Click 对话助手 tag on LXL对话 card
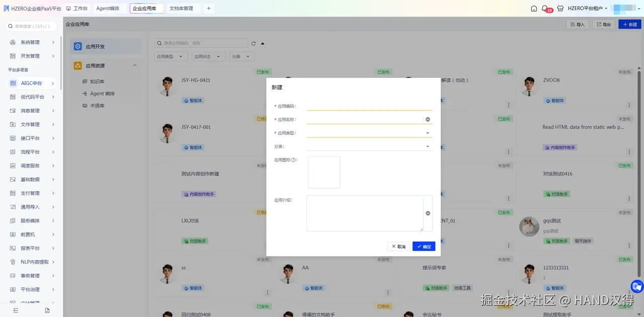Viewport: 644px width, 317px height. coord(195,241)
